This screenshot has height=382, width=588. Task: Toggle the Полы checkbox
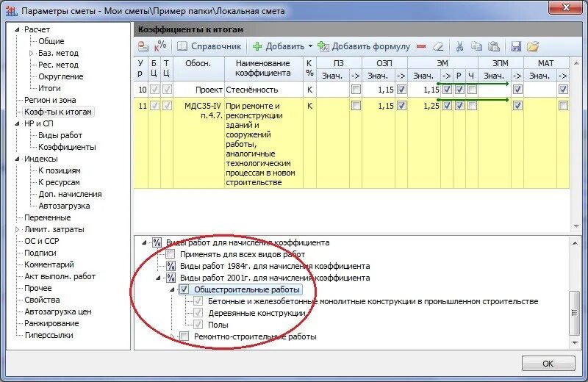pyautogui.click(x=198, y=325)
